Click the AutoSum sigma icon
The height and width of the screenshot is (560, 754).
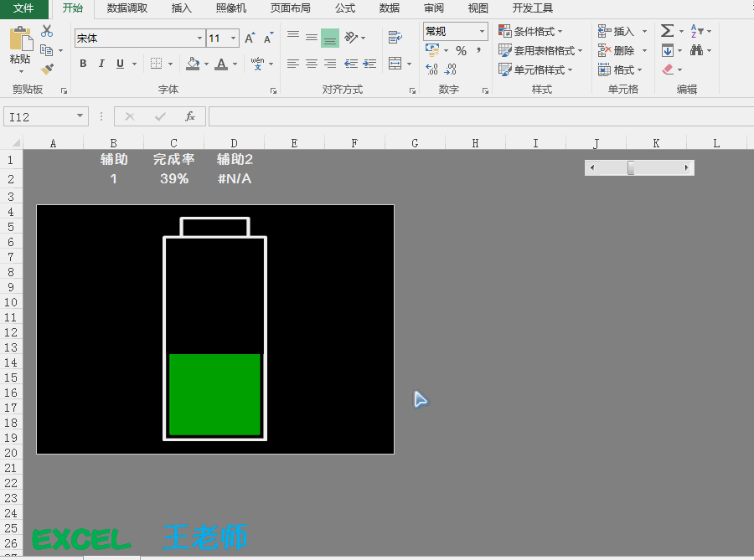point(667,31)
